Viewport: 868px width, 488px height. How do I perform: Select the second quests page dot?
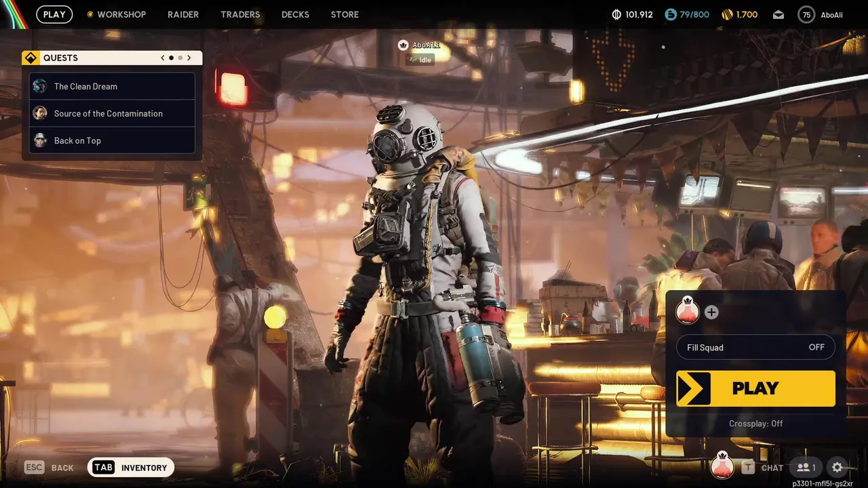(x=180, y=58)
